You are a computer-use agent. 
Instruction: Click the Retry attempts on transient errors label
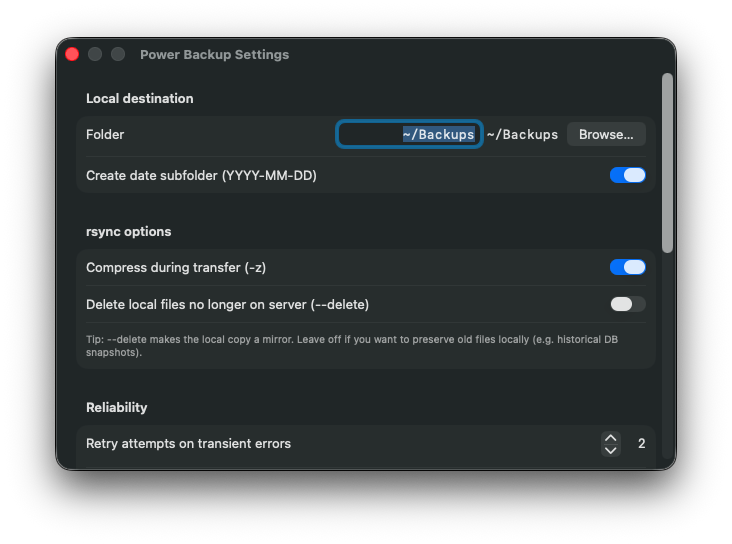coord(188,443)
